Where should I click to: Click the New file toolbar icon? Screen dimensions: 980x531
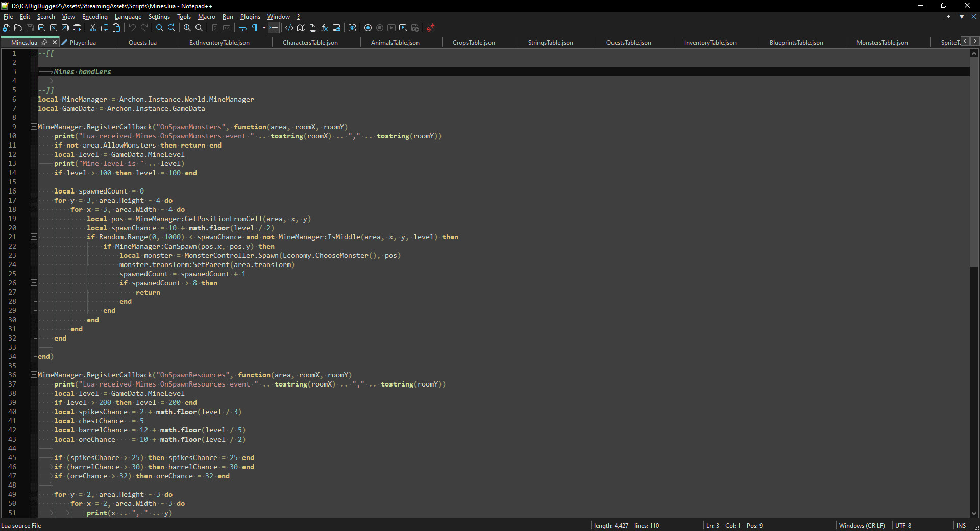pos(7,28)
